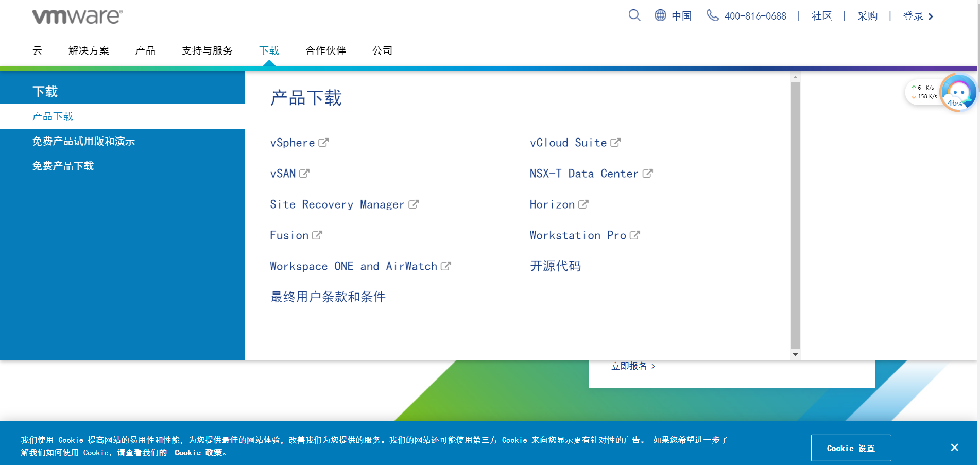Open the 云 menu
This screenshot has height=465, width=980.
pos(37,50)
